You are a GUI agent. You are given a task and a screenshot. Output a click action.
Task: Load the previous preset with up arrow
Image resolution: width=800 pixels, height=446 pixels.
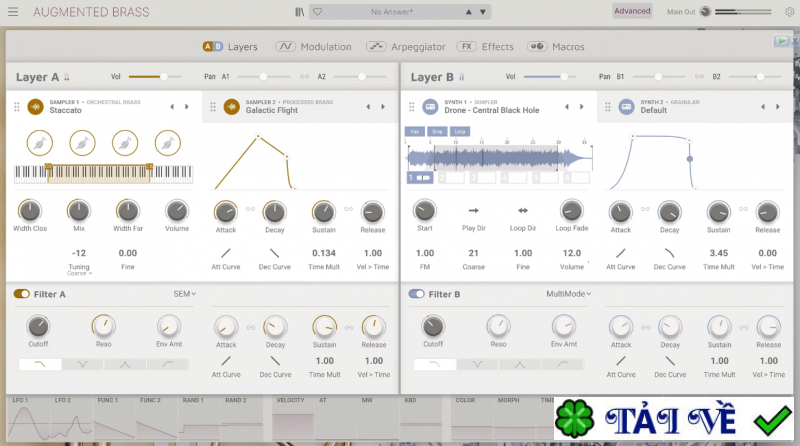[x=468, y=12]
